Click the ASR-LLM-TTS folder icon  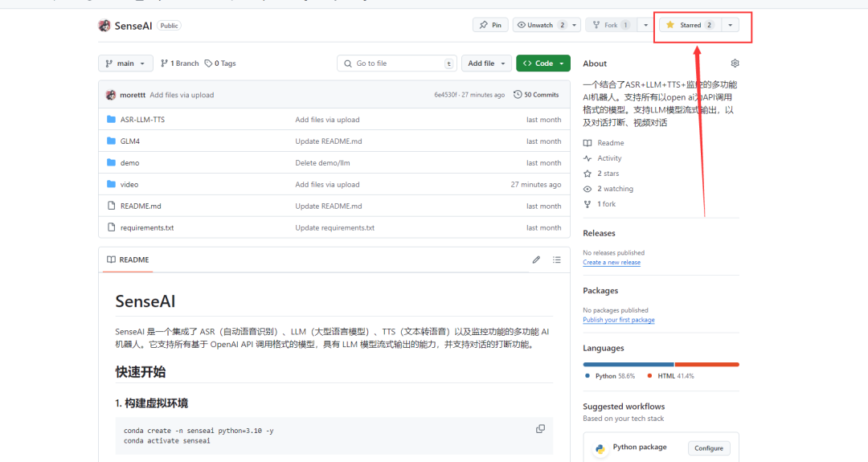(111, 119)
